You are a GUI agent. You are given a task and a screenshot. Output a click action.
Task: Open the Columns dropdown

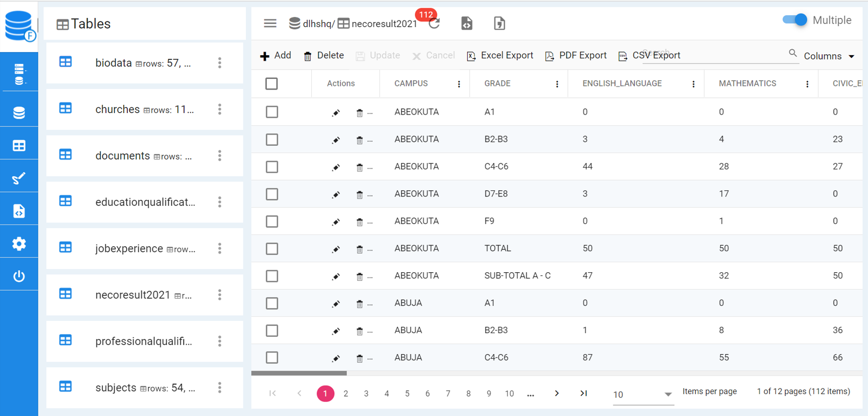(829, 56)
